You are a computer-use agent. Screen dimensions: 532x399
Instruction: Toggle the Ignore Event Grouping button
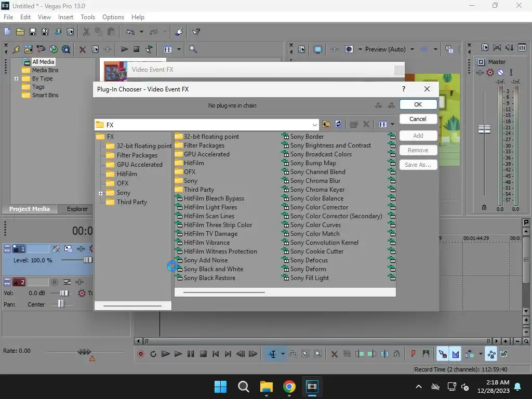[x=504, y=354]
